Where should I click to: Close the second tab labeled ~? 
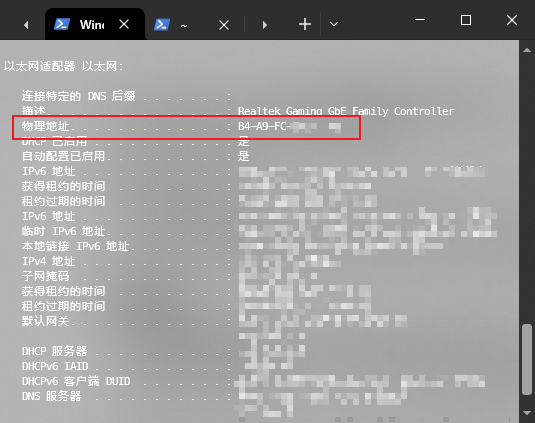pos(224,25)
